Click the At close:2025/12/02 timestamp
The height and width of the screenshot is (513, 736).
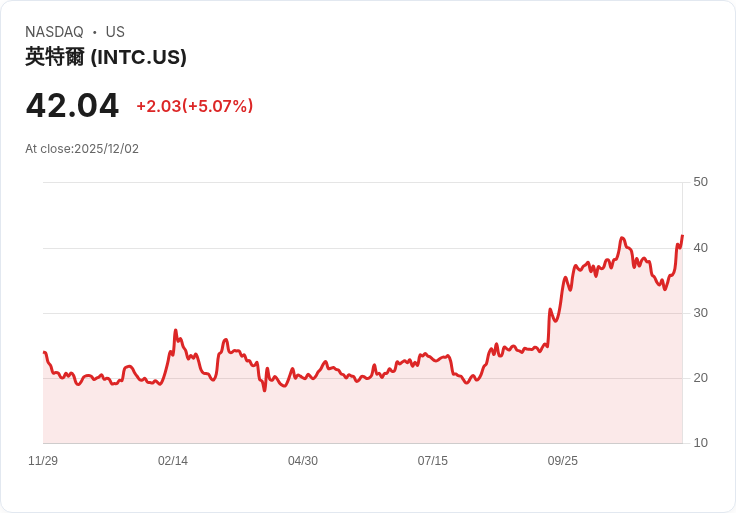click(x=82, y=149)
